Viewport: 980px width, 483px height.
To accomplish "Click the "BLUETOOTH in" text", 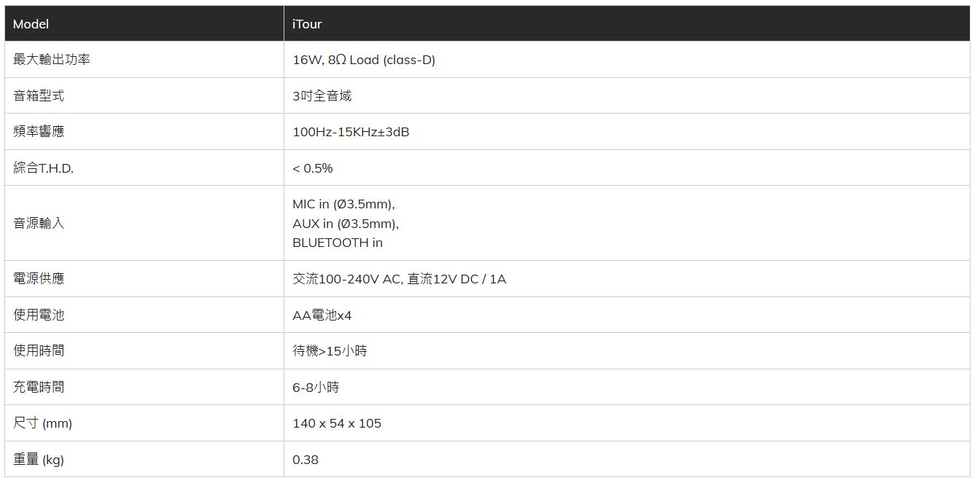I will click(338, 243).
